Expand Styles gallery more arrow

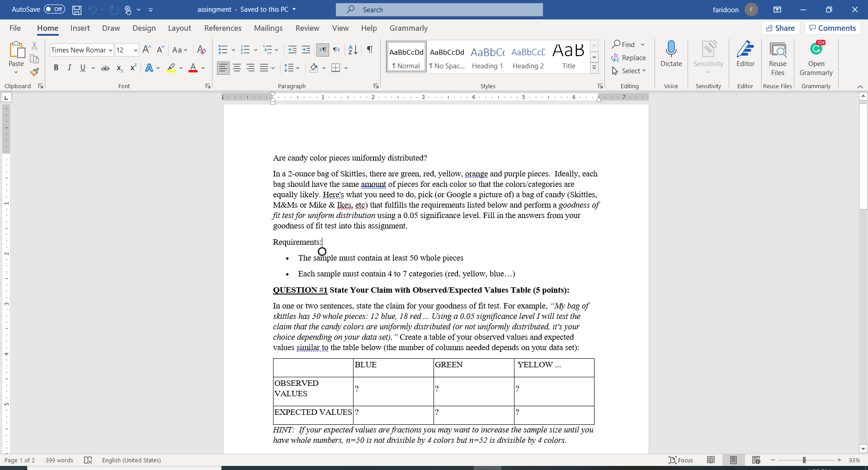594,68
